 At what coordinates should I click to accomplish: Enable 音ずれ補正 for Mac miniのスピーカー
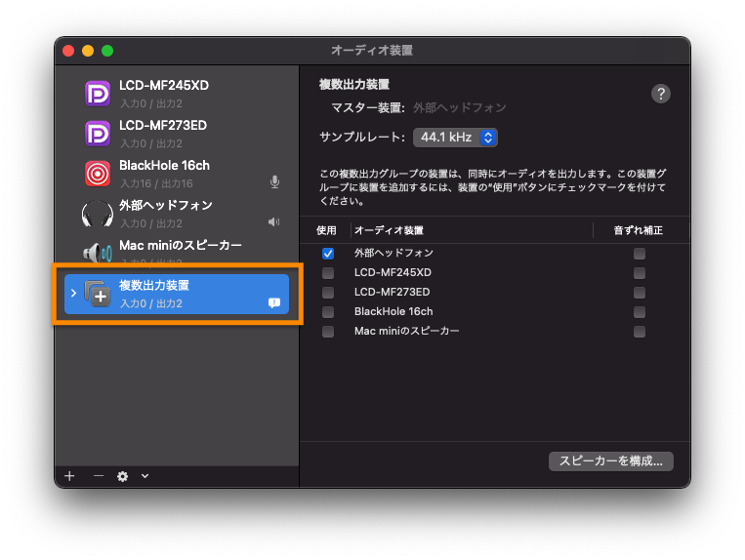tap(640, 332)
